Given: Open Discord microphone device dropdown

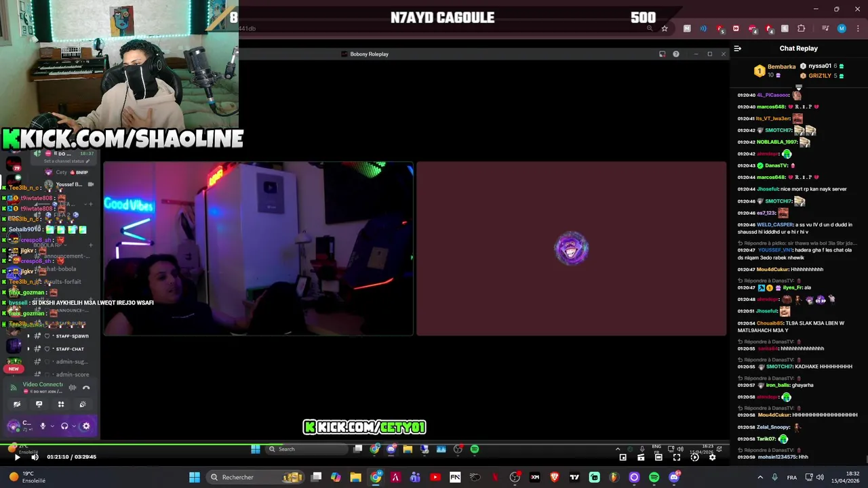Looking at the screenshot, I should [x=52, y=426].
